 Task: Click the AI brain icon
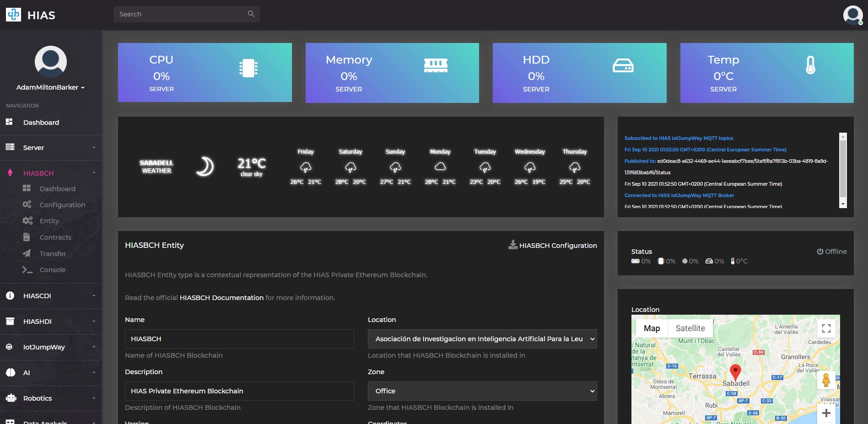click(x=10, y=372)
